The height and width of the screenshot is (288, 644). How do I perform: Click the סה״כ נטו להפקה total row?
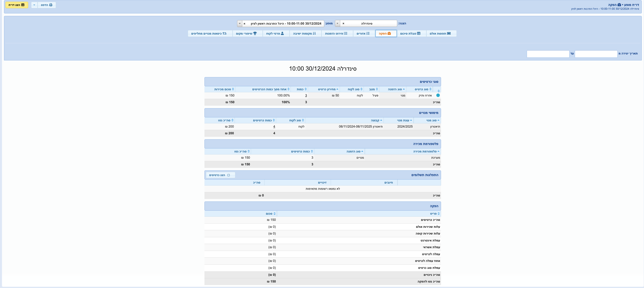click(322, 282)
